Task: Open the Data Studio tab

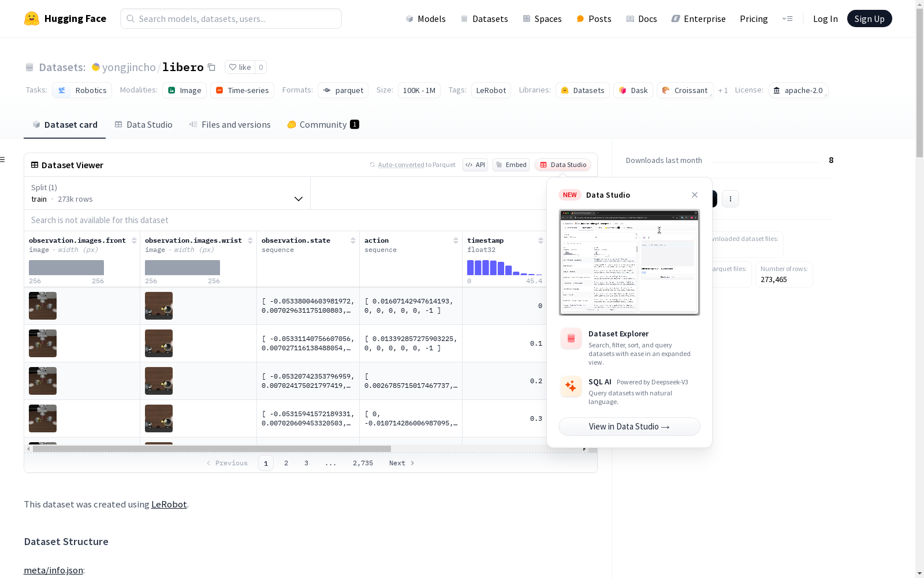Action: coord(143,125)
